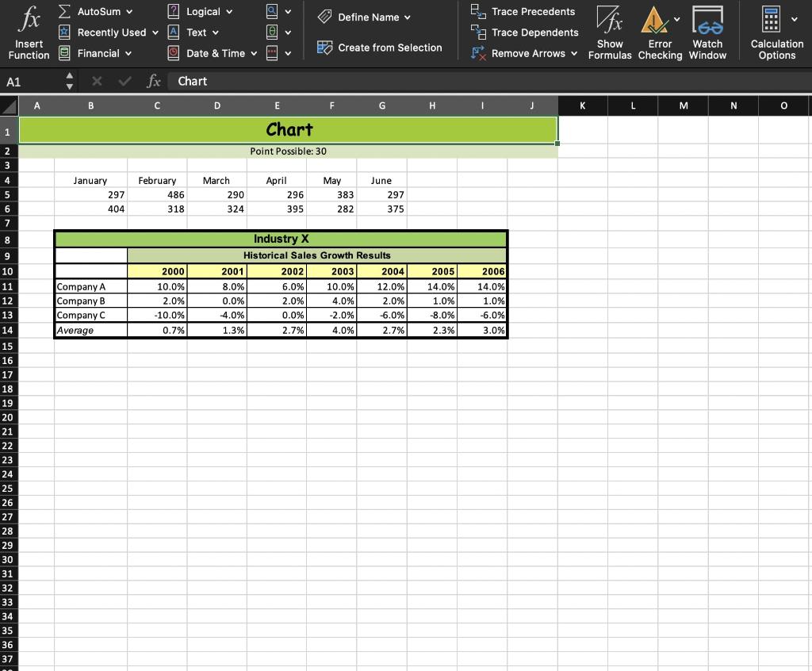Select the Chart title cell
812x671 pixels.
[x=289, y=129]
